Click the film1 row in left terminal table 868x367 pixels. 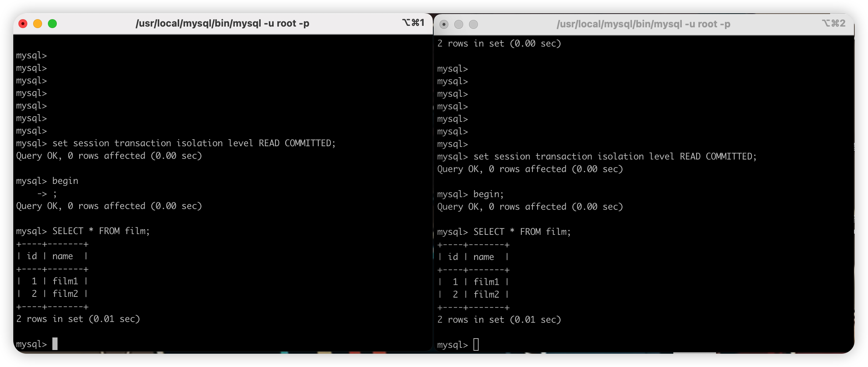52,281
